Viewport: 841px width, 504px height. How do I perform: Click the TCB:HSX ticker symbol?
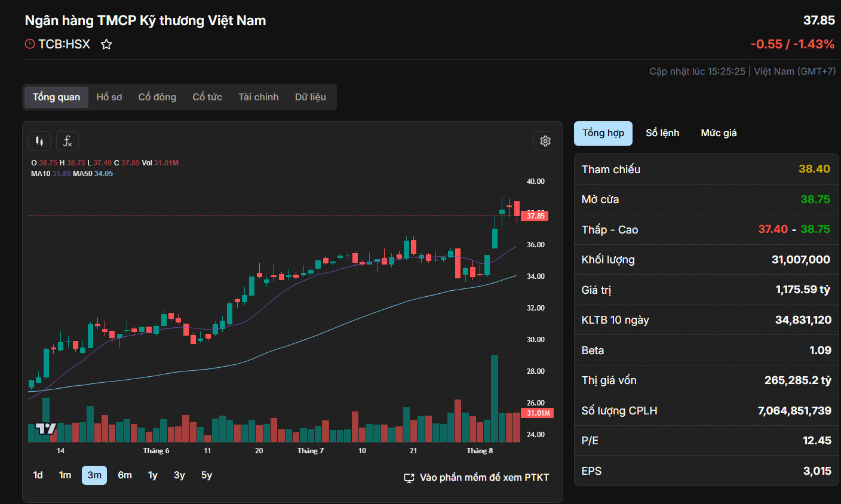(x=65, y=44)
